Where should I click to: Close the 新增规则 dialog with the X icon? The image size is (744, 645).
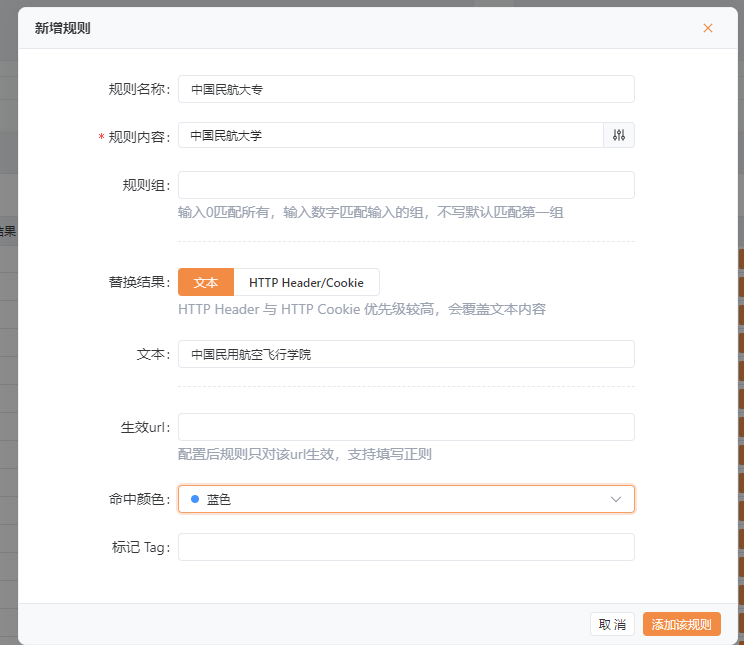(x=707, y=28)
